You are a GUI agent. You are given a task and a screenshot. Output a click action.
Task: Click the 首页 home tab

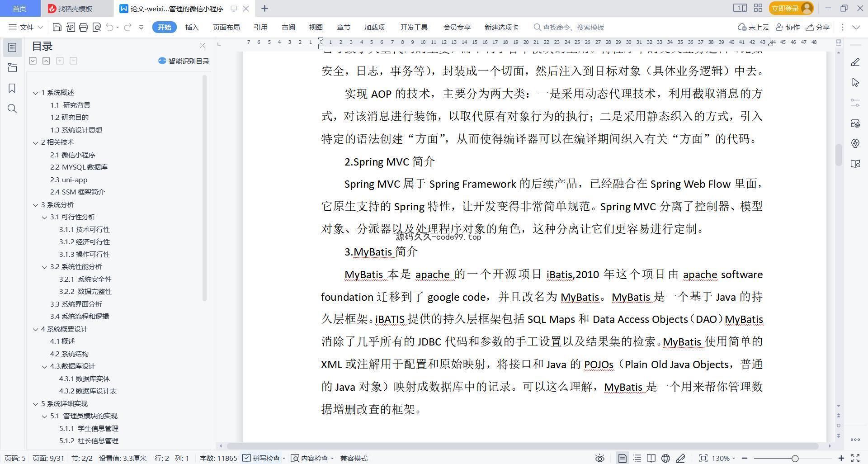tap(19, 8)
